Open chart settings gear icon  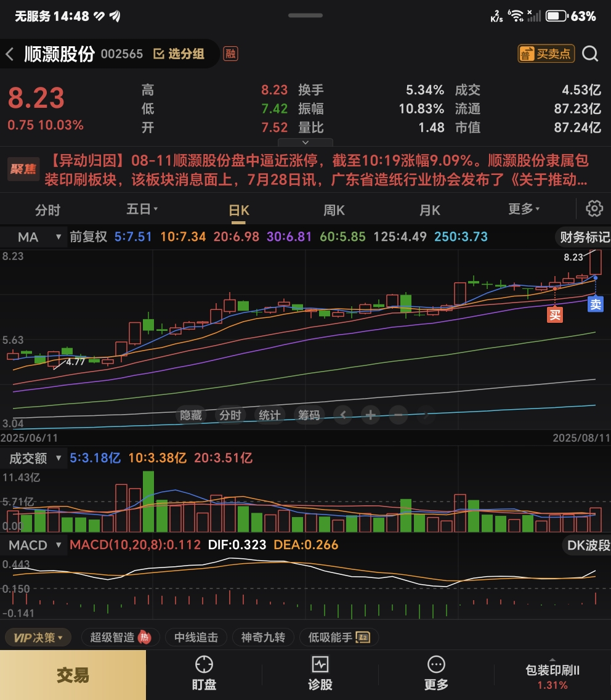click(594, 208)
